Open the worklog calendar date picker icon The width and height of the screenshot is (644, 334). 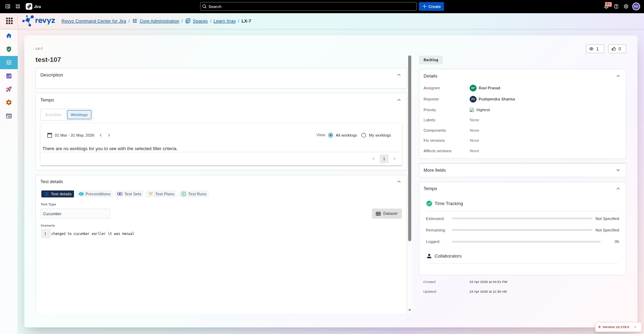click(50, 135)
